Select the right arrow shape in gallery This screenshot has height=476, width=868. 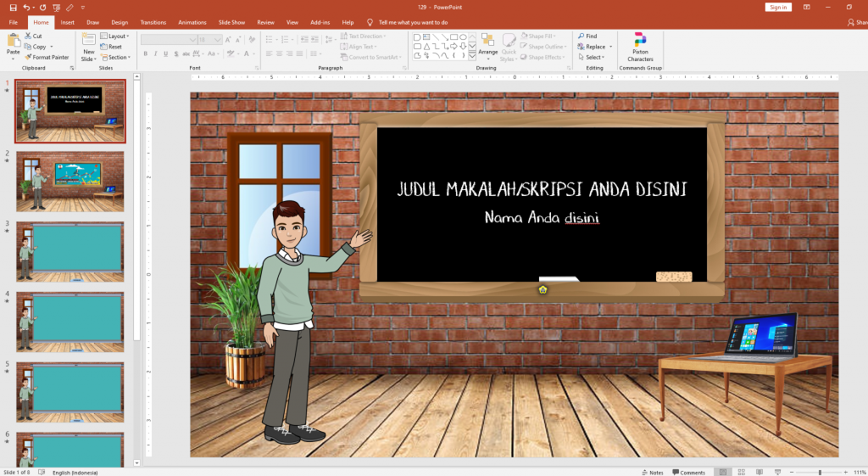[454, 47]
